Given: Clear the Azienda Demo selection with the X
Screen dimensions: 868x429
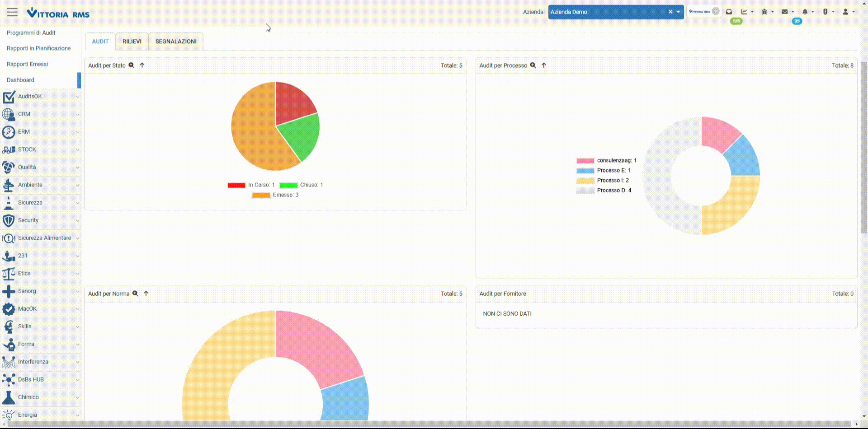Looking at the screenshot, I should [x=670, y=12].
